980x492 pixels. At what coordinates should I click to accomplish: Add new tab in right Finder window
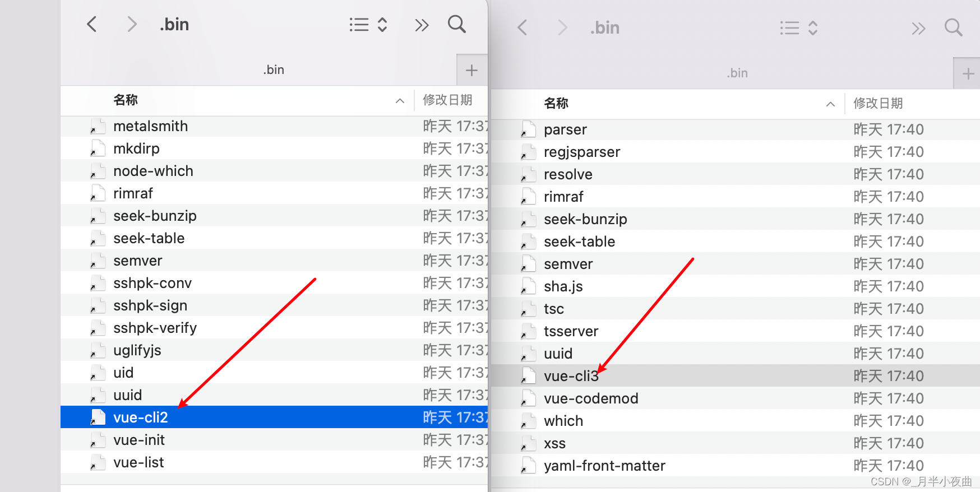(x=968, y=73)
